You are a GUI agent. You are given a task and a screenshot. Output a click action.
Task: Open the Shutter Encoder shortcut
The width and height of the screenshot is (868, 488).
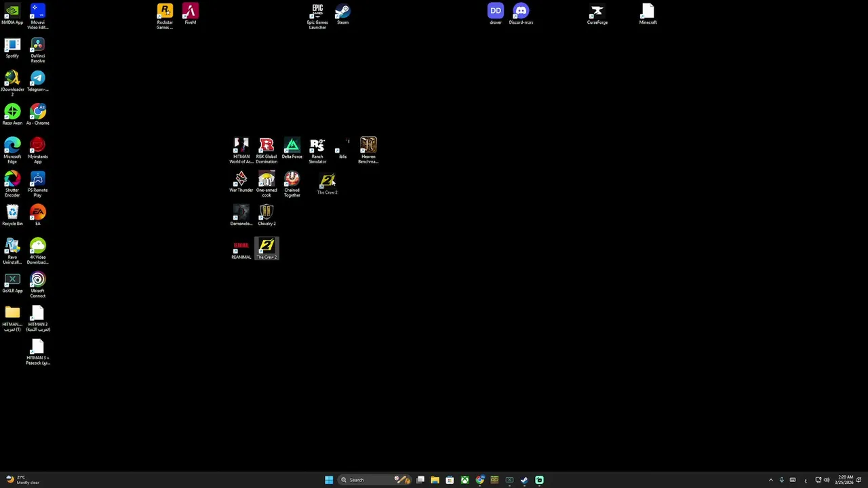[x=12, y=184]
